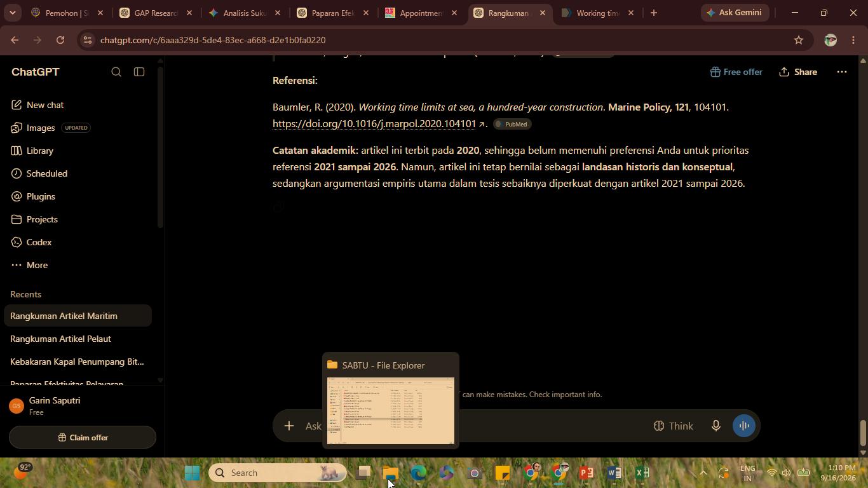Open the plus attachment menu in composer
868x488 pixels.
[289, 426]
